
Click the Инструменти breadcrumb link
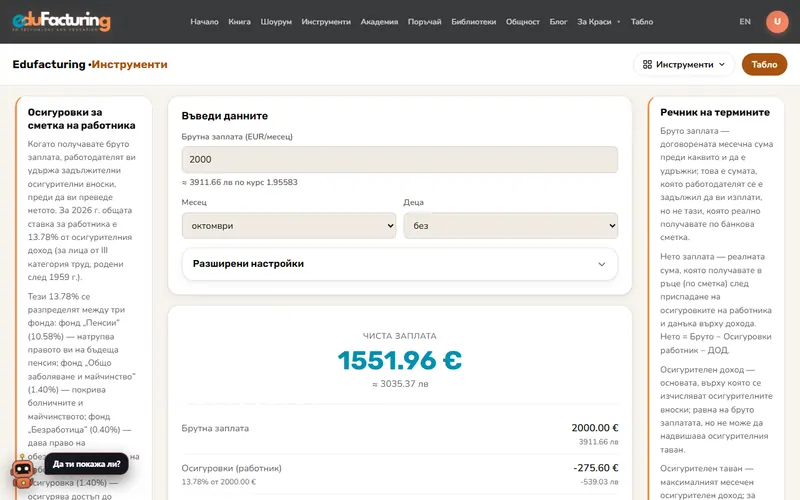click(x=129, y=64)
